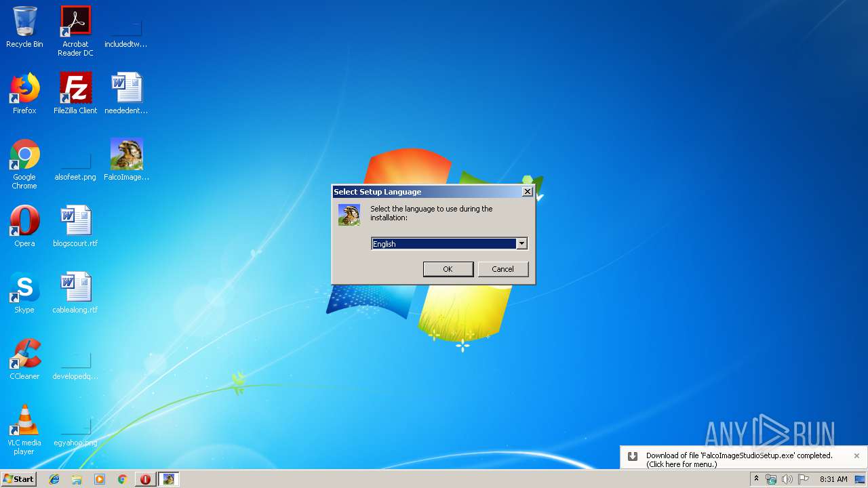Open FileZilla Client desktop shortcut
Viewport: 868px width, 488px height.
75,94
